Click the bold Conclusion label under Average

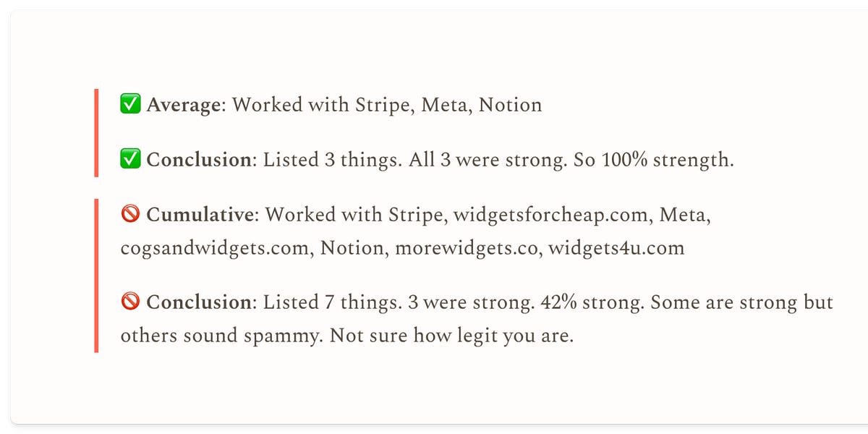tap(198, 159)
